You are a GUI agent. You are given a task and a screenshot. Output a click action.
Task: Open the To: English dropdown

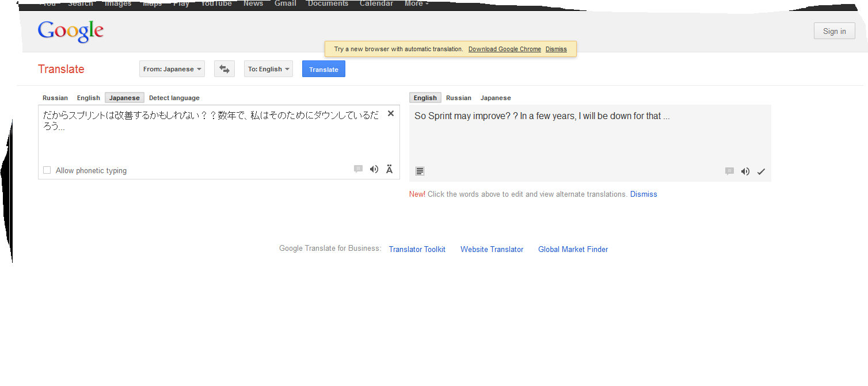pyautogui.click(x=268, y=69)
